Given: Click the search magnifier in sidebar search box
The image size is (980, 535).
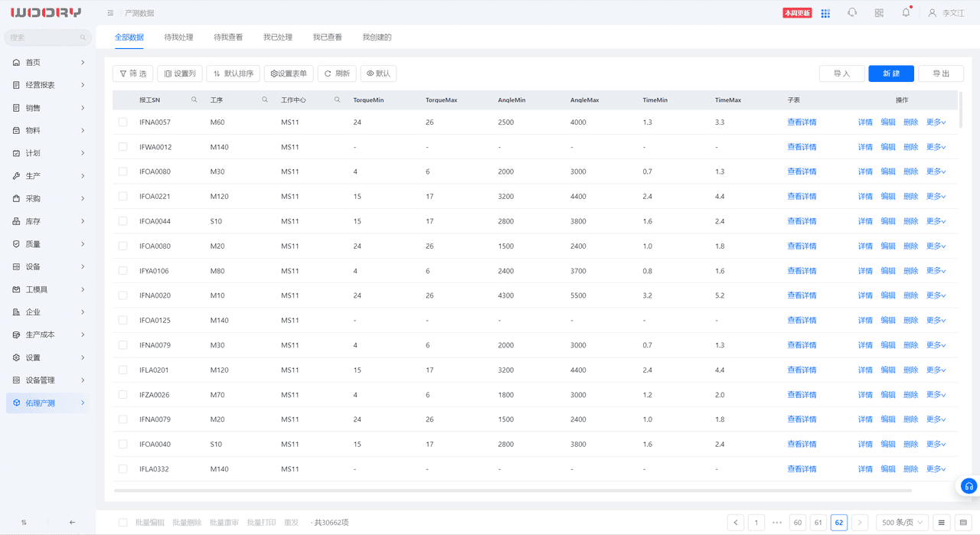Looking at the screenshot, I should pos(83,38).
